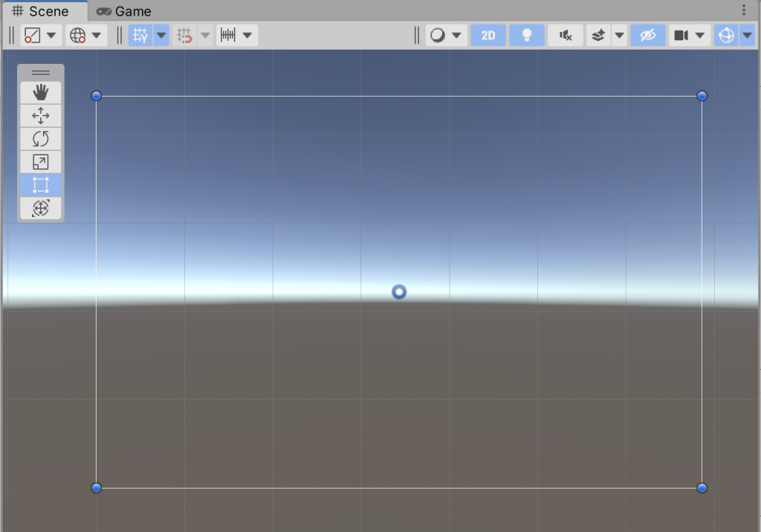Toggle 2D view mode off
The image size is (761, 532).
(x=488, y=36)
